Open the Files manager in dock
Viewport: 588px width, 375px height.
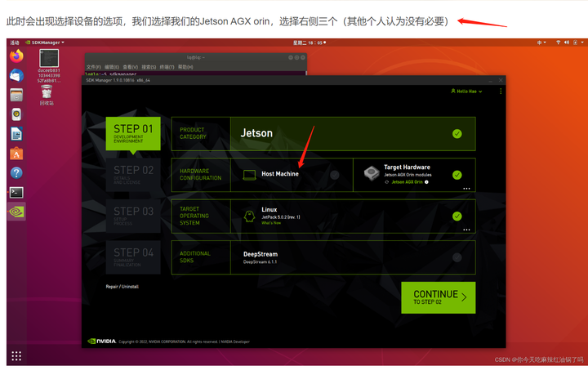tap(16, 96)
